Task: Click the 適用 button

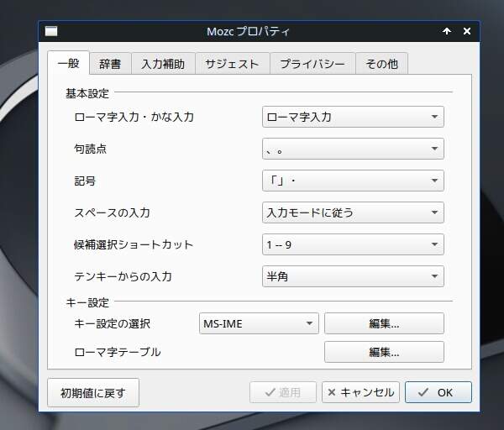Action: click(283, 392)
